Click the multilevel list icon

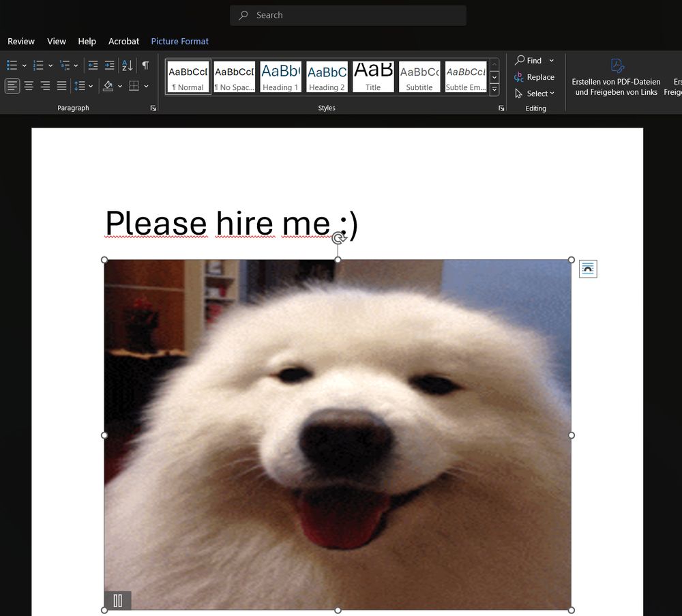tap(64, 65)
